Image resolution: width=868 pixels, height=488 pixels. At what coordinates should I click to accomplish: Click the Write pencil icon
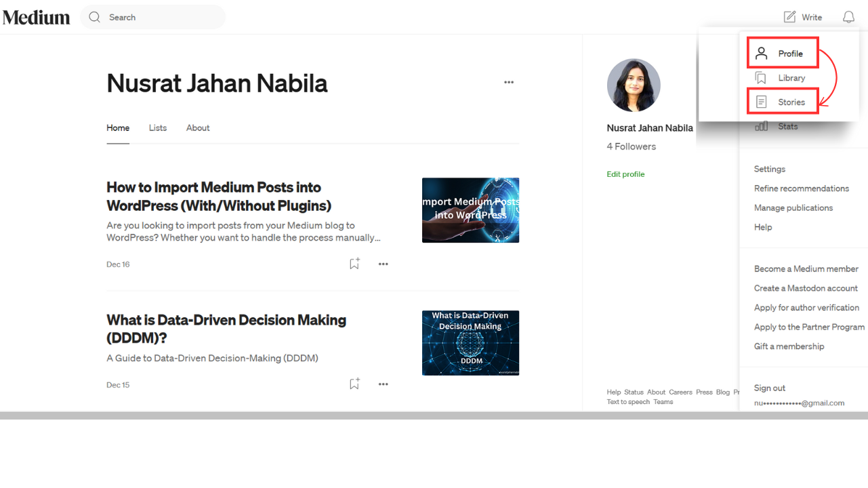789,17
